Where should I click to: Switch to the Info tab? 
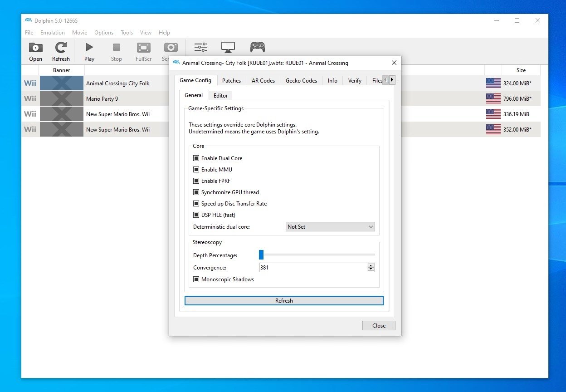pos(332,80)
